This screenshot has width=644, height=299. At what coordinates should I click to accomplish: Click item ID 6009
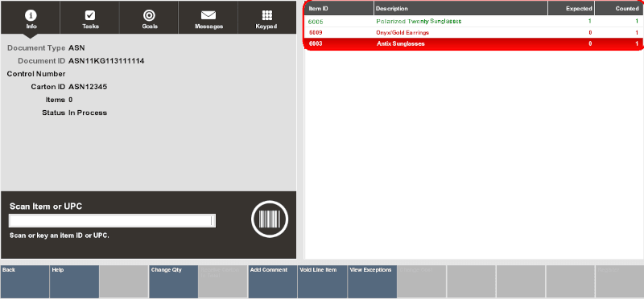316,32
